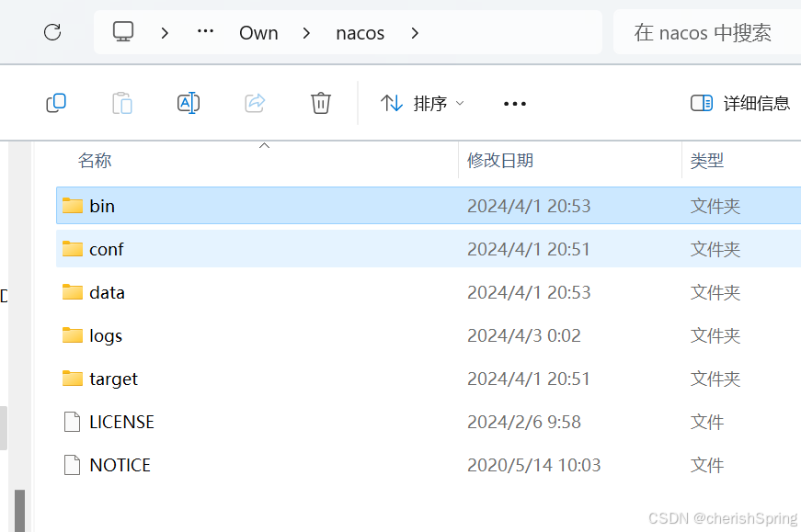Focus the search nacos input field
Image resolution: width=801 pixels, height=532 pixels.
pyautogui.click(x=707, y=32)
